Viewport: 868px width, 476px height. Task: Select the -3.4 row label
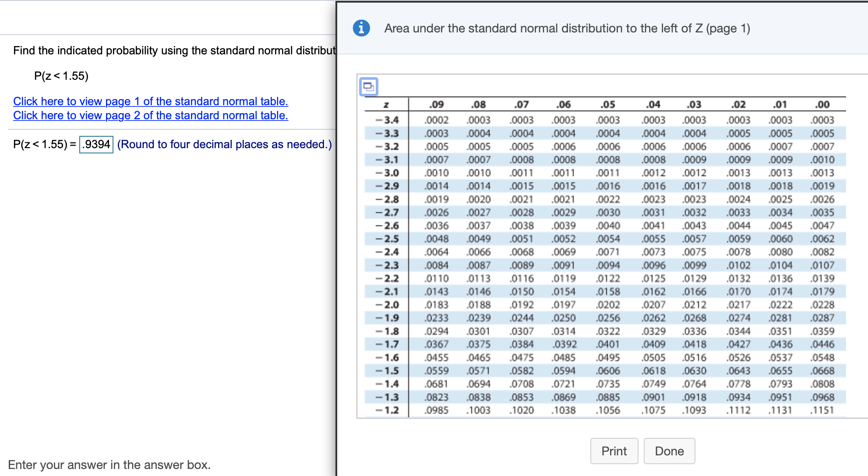(x=387, y=120)
